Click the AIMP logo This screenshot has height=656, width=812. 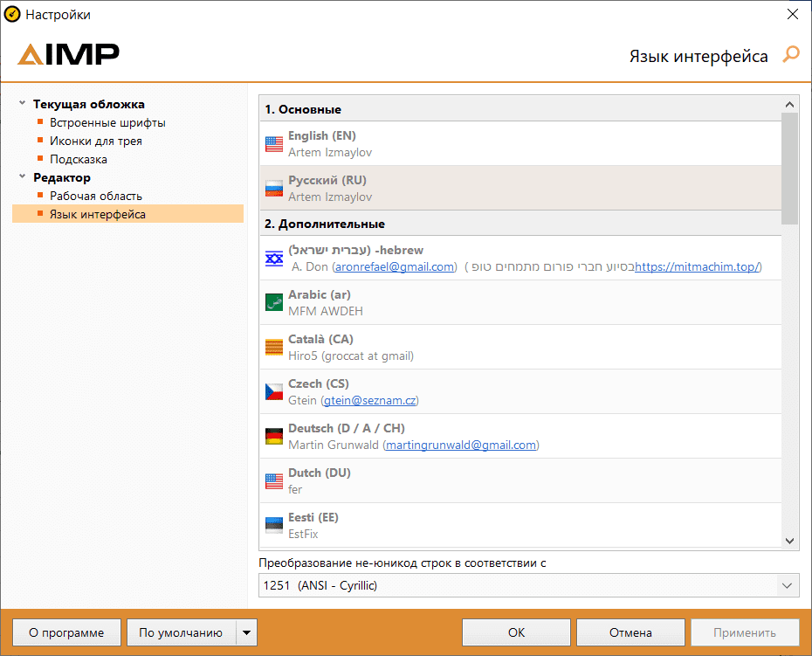(68, 54)
